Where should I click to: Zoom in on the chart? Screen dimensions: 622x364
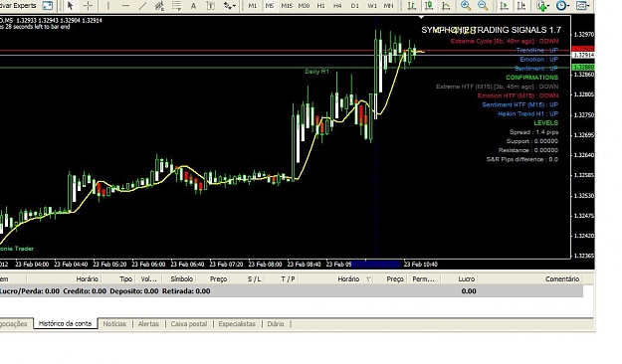point(466,6)
